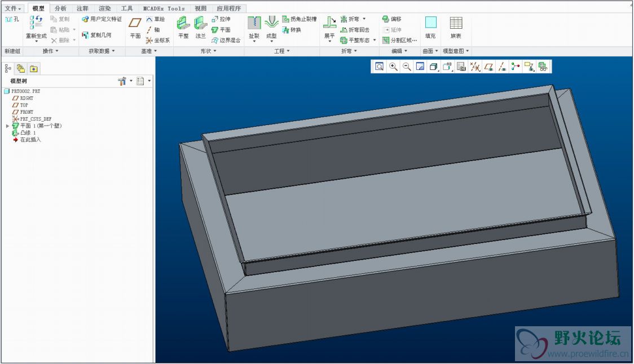This screenshot has height=364, width=634.
Task: Click 平面 planar wall in Shapes group
Action: coord(221,30)
